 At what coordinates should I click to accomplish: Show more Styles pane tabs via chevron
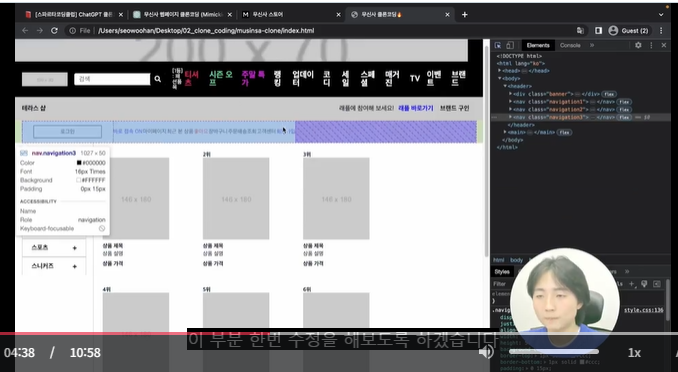(627, 272)
